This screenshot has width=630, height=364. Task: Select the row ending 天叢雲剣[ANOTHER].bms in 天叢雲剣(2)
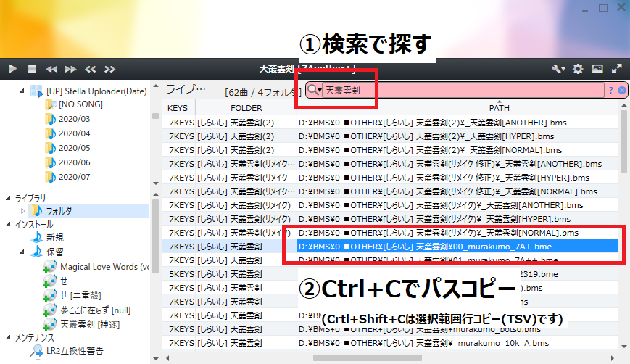point(390,123)
